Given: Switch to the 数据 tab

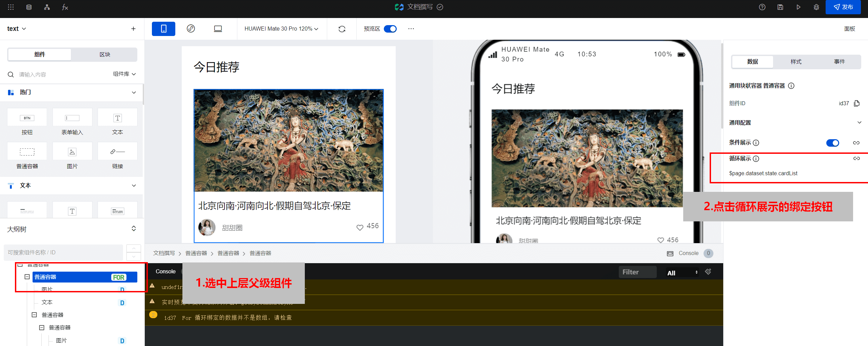Looking at the screenshot, I should pyautogui.click(x=753, y=61).
